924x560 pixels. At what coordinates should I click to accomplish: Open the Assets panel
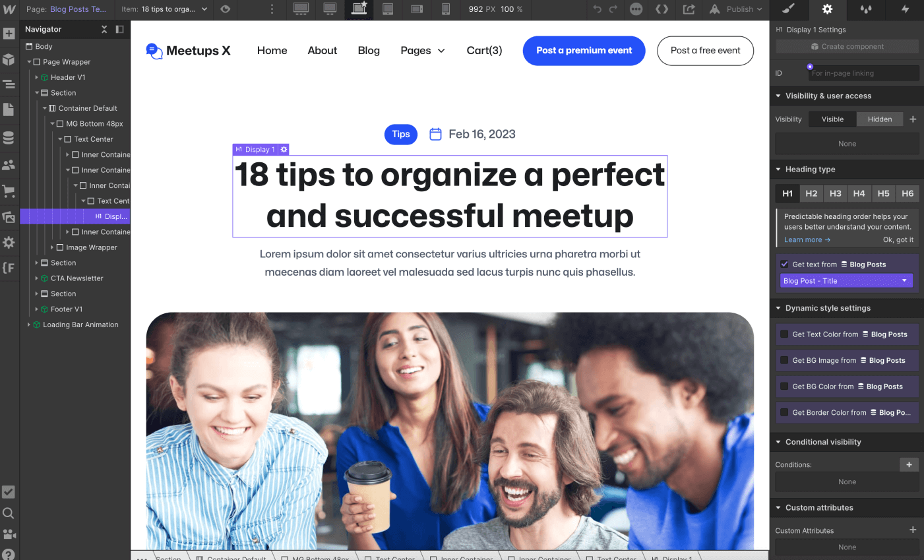[9, 217]
